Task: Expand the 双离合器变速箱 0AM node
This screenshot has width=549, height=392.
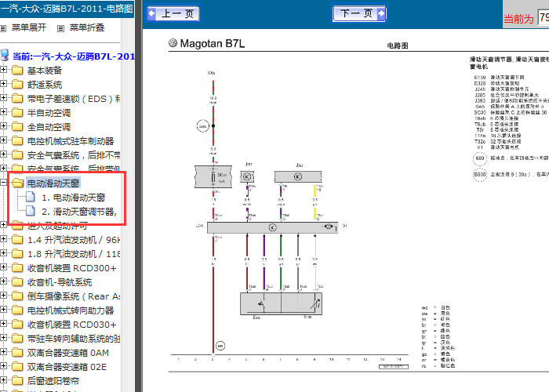Action: (x=3, y=352)
